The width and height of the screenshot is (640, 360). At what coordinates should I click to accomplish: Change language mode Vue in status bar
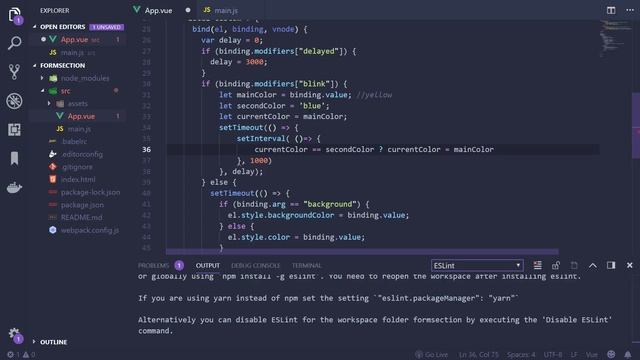click(x=591, y=355)
